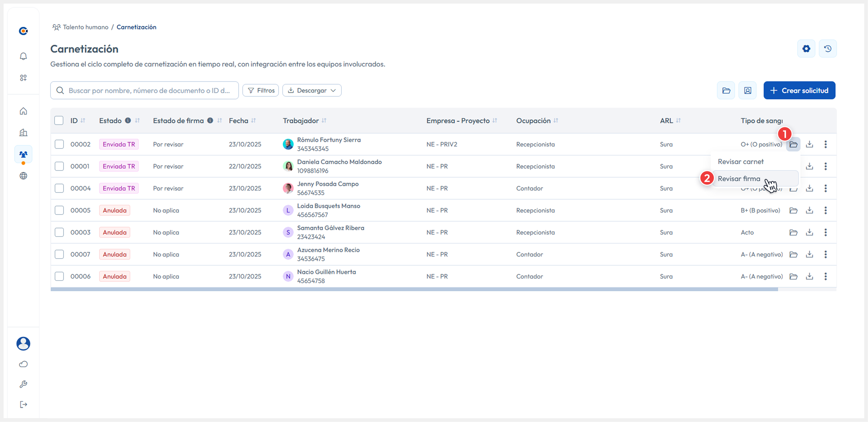This screenshot has width=868, height=422.
Task: Click download icon for Loida Busquets row
Action: pos(809,210)
